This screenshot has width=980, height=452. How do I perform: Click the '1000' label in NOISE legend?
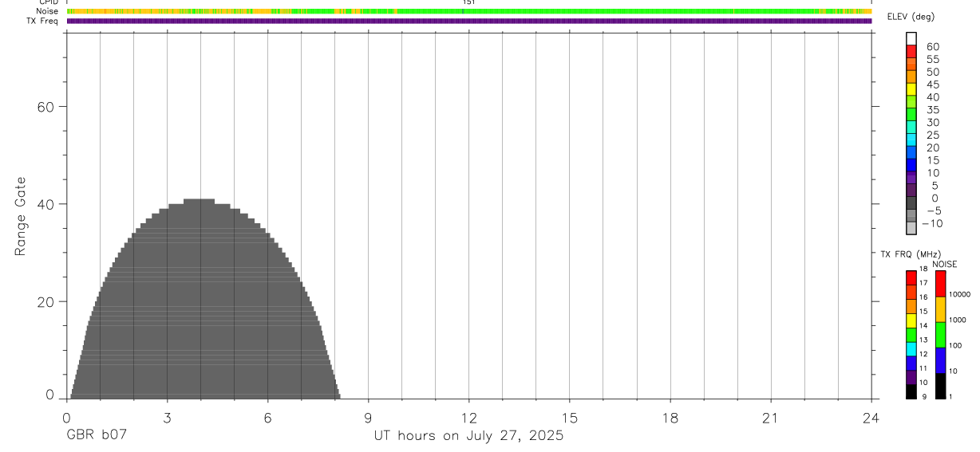[958, 320]
